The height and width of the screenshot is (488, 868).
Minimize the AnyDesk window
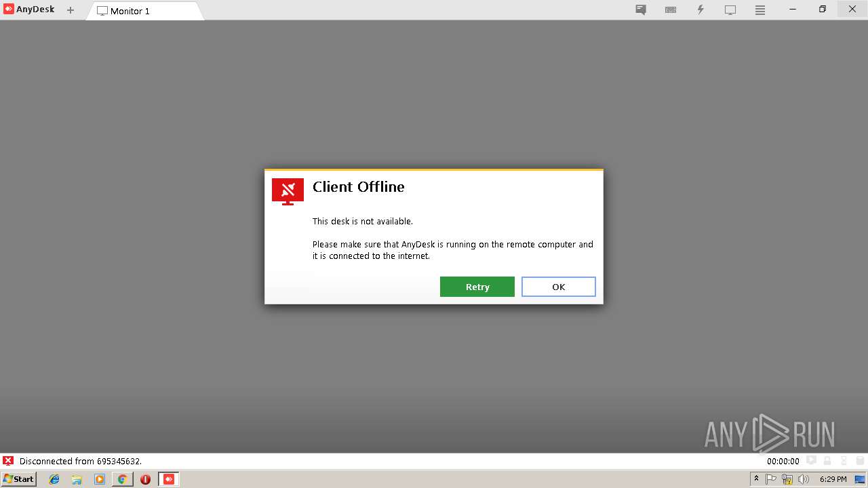(793, 9)
